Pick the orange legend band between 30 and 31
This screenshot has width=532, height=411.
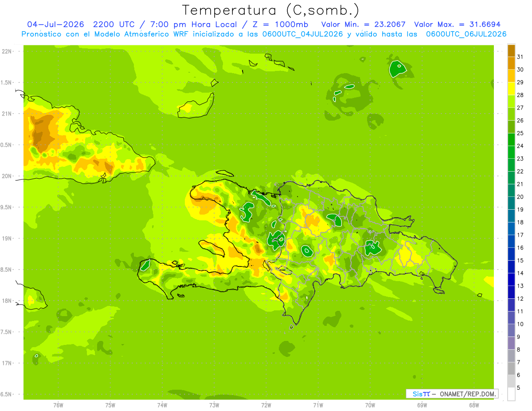pyautogui.click(x=511, y=63)
